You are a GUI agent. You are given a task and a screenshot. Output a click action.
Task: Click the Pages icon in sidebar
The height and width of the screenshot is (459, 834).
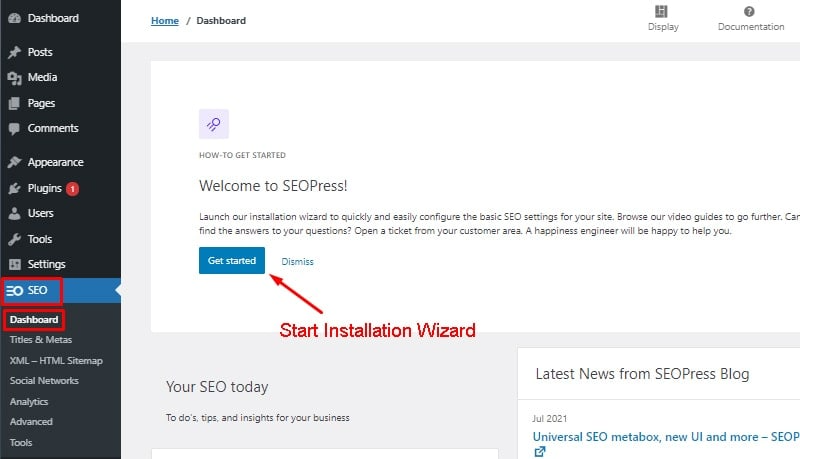[14, 103]
